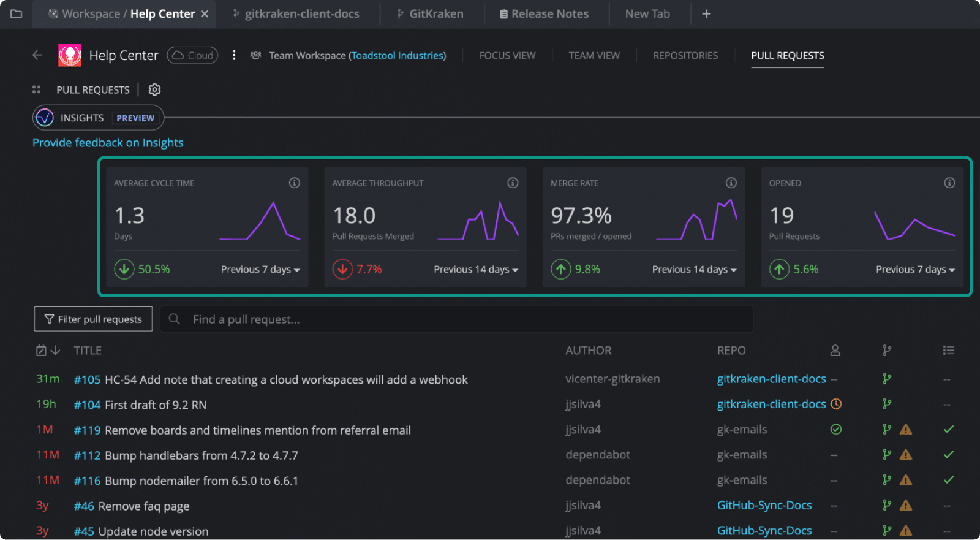Go back with the left arrow
This screenshot has height=540, width=980.
click(37, 55)
